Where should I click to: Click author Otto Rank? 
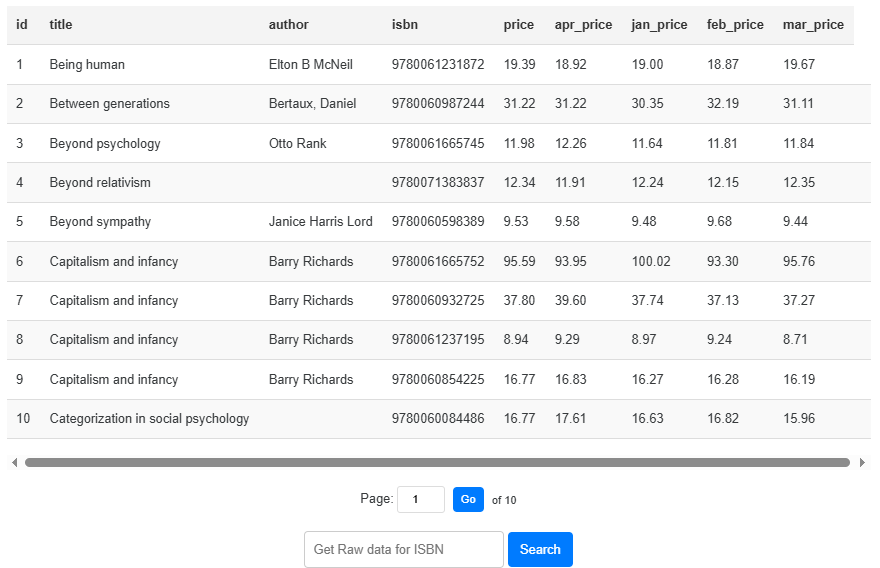pyautogui.click(x=297, y=143)
